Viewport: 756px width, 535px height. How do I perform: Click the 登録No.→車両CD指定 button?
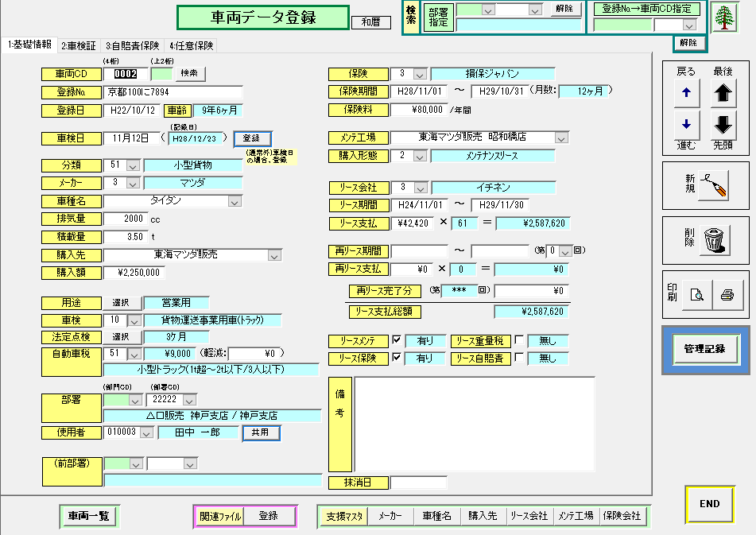tap(646, 9)
